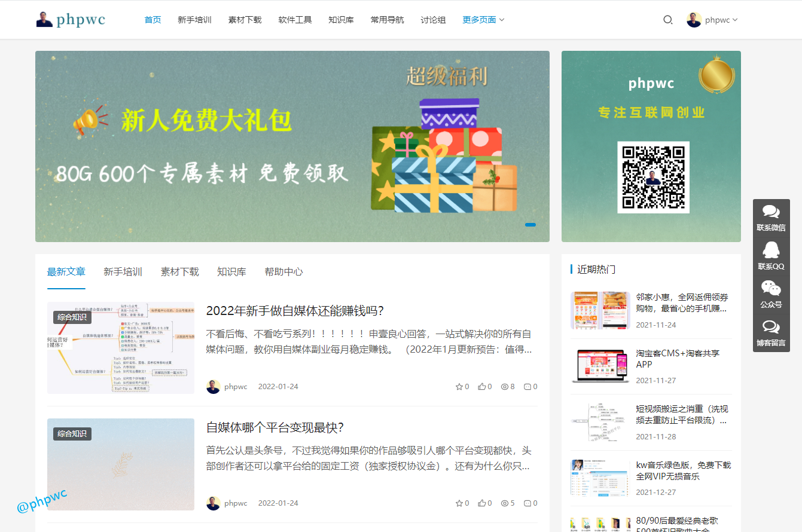Switch to 素材下载 tab in article list

pyautogui.click(x=179, y=271)
